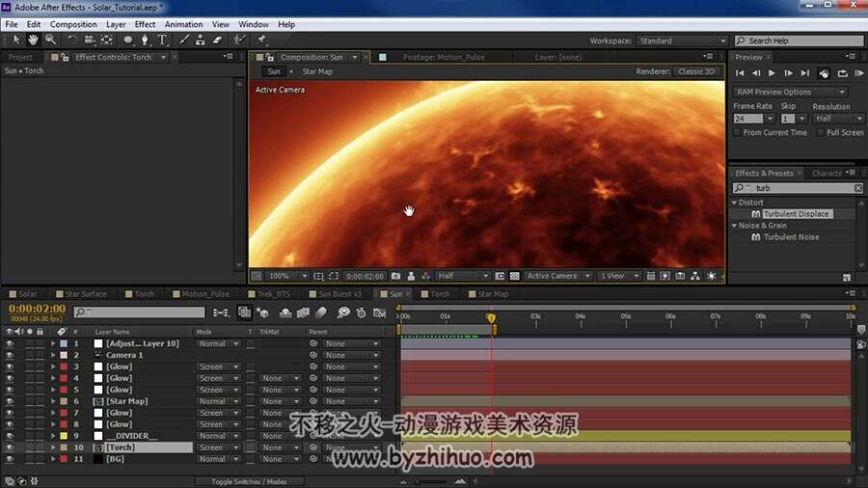Toggle visibility of __DIVIDER__ layer
868x488 pixels.
coord(10,436)
